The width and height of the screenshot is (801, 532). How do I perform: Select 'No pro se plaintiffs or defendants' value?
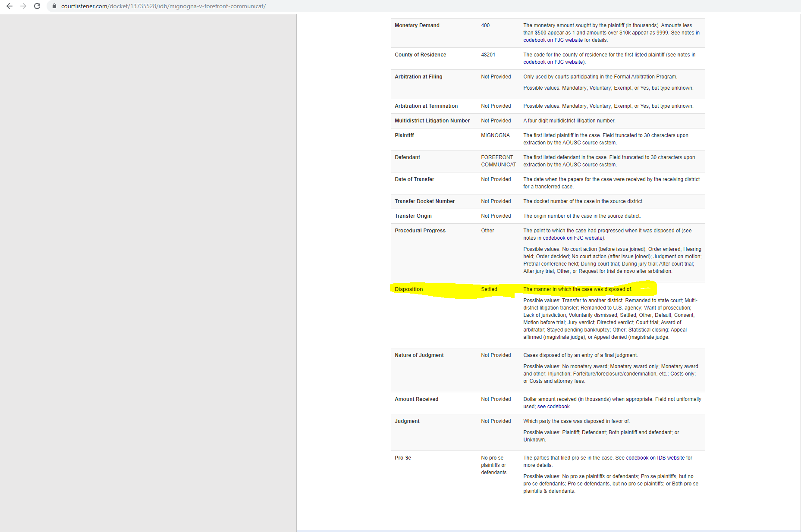click(x=494, y=465)
